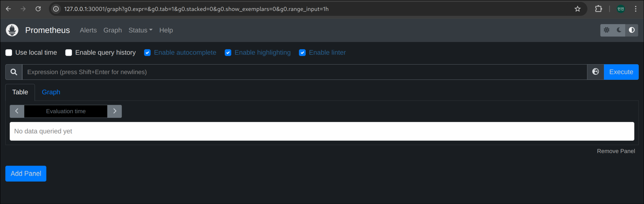Image resolution: width=644 pixels, height=204 pixels.
Task: Switch to the dark theme moon icon
Action: [x=619, y=30]
